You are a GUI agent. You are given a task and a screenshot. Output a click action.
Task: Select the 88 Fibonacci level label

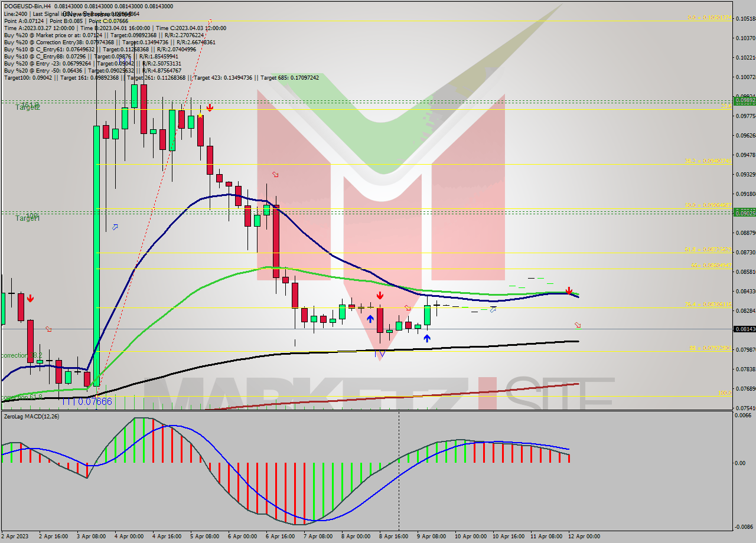pyautogui.click(x=711, y=348)
